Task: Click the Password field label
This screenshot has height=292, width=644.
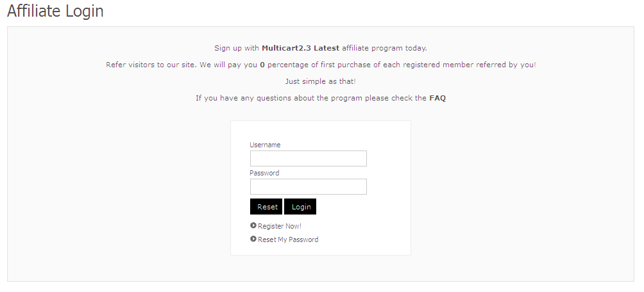Action: [264, 173]
